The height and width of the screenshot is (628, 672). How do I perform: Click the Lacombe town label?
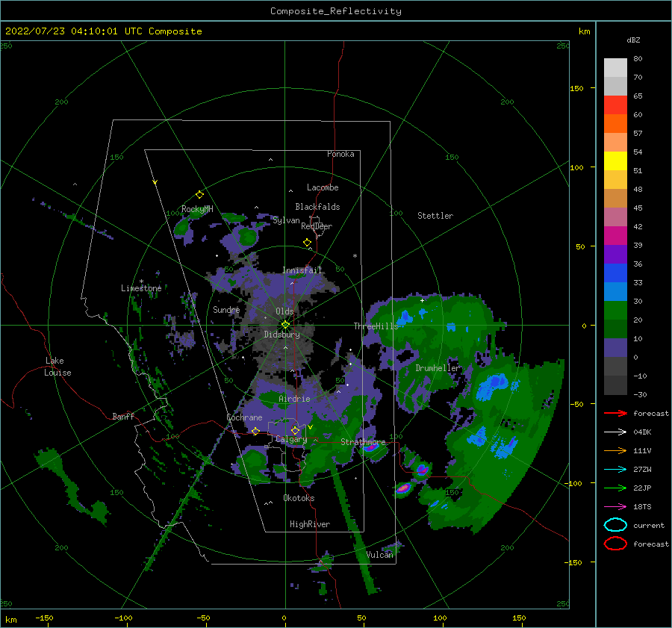tap(323, 187)
